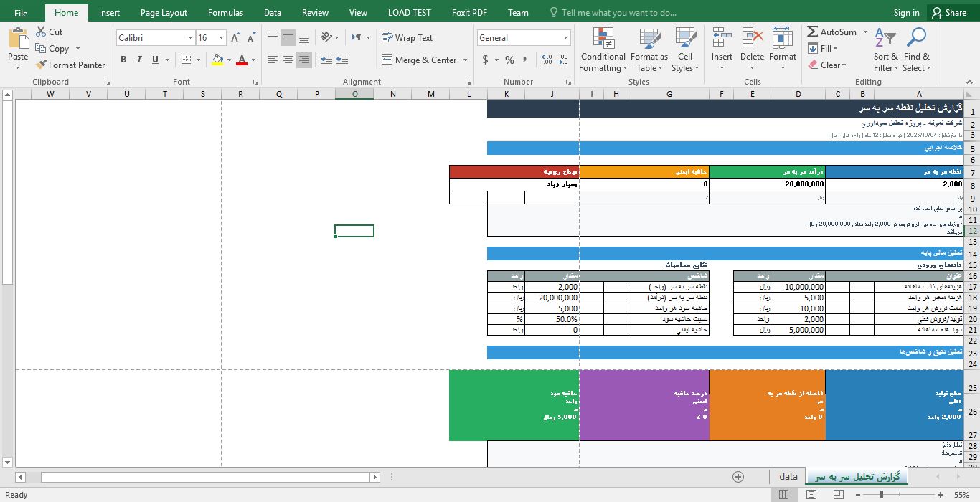Viewport: 980px width, 502px height.
Task: Open the Sort & Filter tool
Action: point(885,50)
